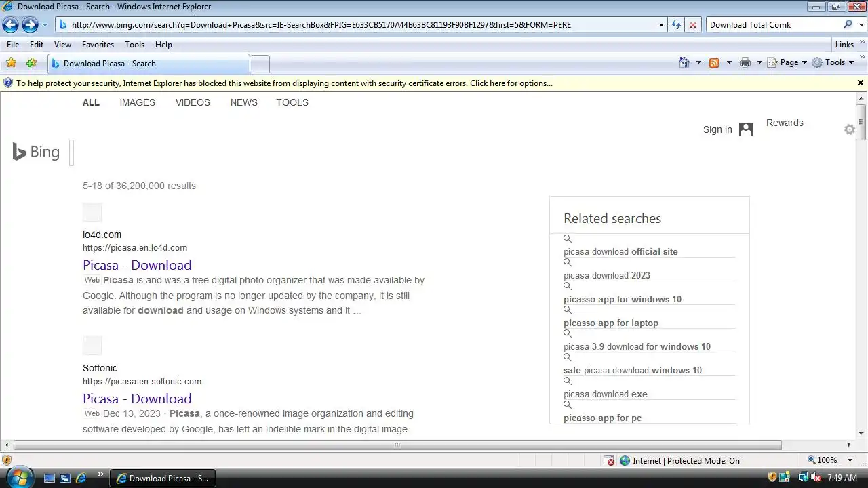
Task: Click the popup blocked icon in status bar
Action: [610, 461]
